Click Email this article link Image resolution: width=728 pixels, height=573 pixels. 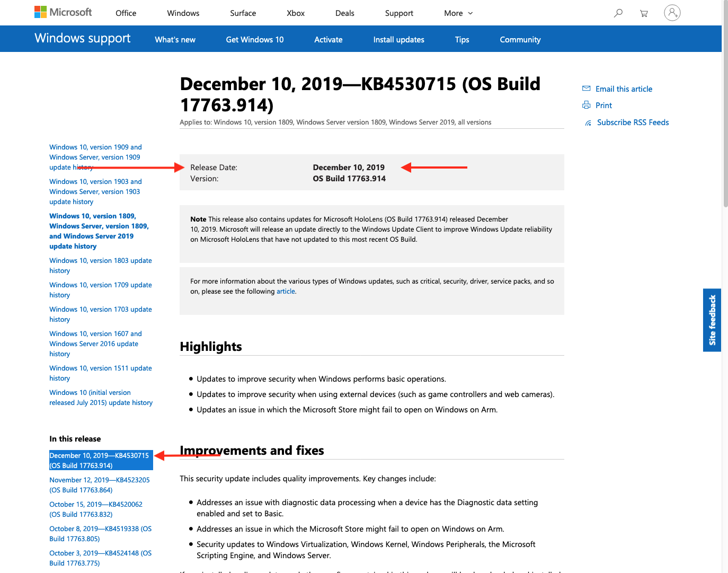624,89
